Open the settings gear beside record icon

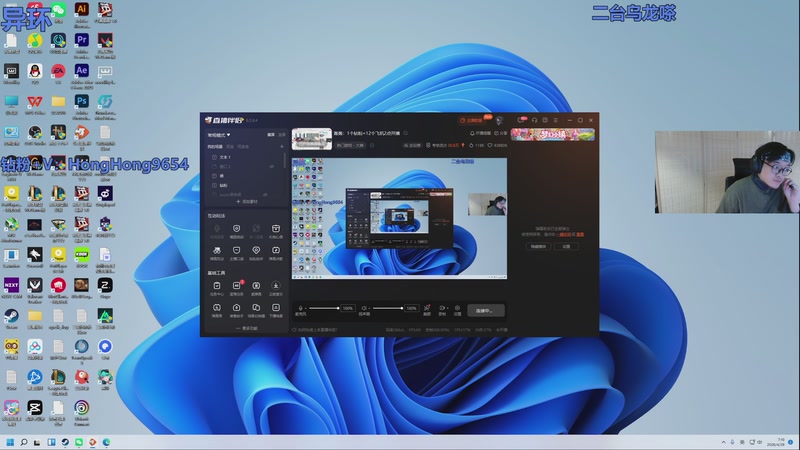[457, 309]
